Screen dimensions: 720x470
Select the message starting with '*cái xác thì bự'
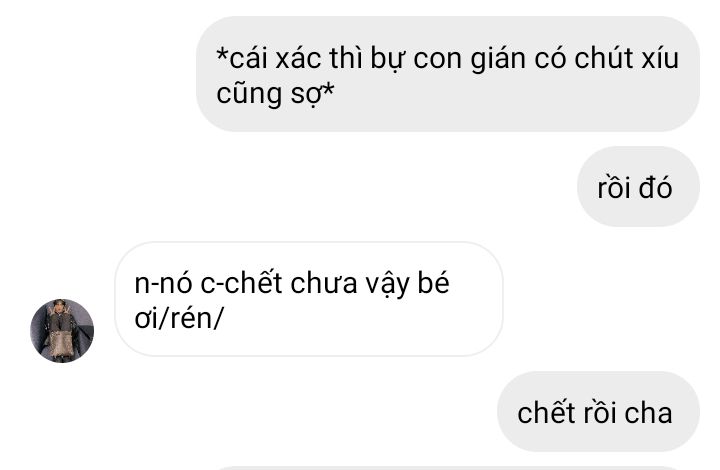[448, 74]
